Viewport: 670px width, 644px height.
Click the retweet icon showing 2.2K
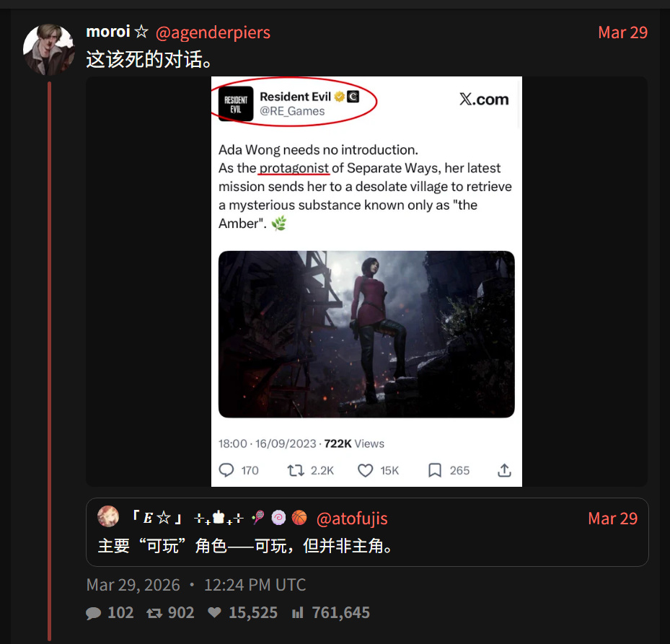click(296, 470)
